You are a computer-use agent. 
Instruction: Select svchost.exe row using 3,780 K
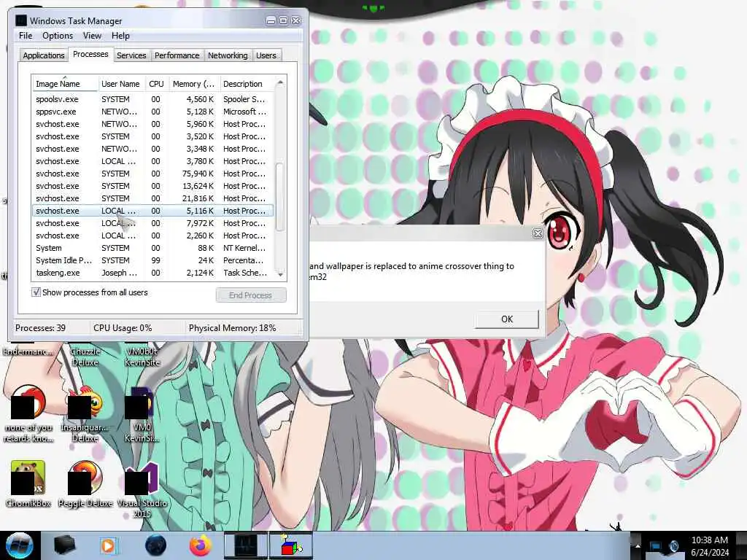click(152, 161)
